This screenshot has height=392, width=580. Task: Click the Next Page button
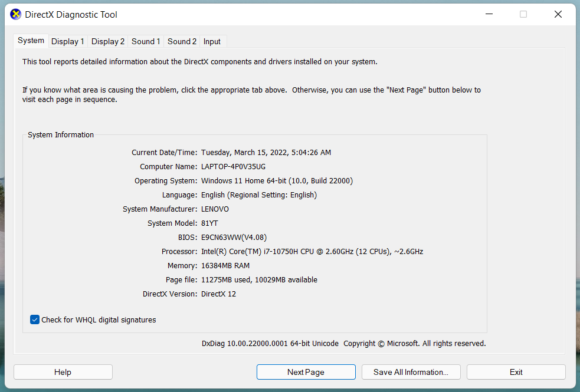coord(306,372)
